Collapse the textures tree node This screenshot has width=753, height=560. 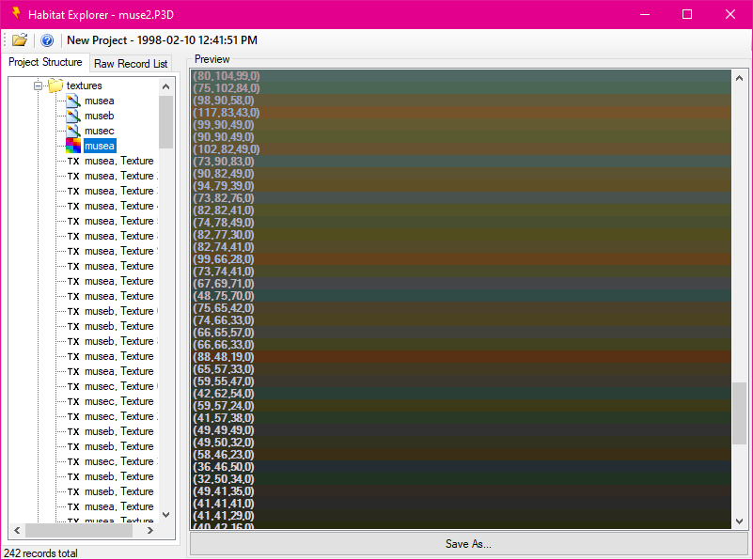click(38, 86)
